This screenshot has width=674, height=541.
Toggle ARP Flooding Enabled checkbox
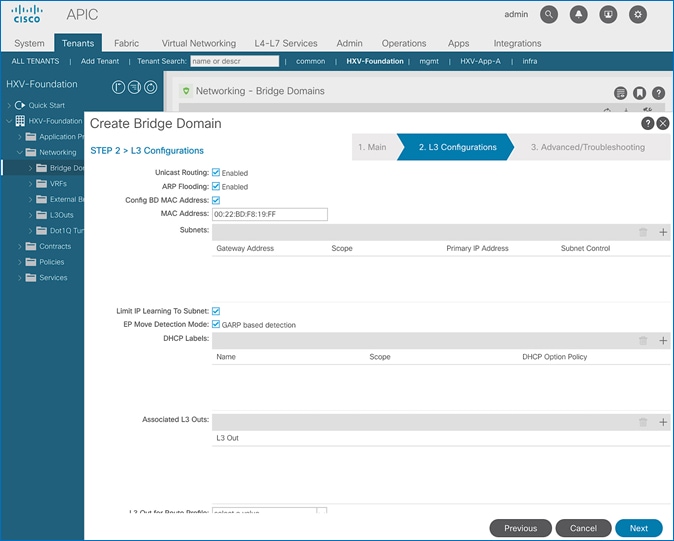[216, 186]
